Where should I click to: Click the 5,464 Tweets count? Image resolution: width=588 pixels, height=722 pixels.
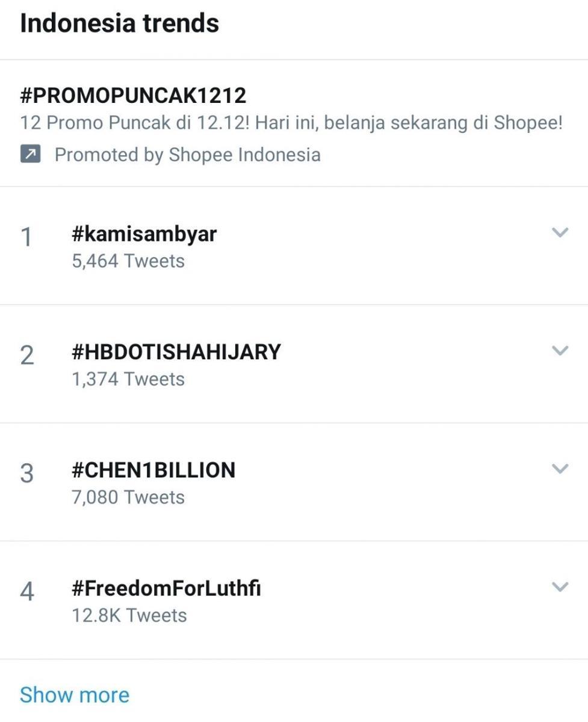(x=128, y=261)
